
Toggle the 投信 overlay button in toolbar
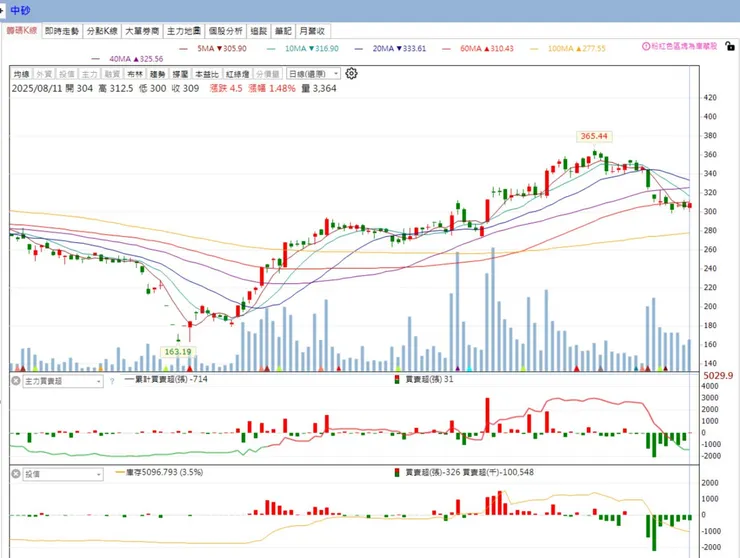click(x=67, y=74)
